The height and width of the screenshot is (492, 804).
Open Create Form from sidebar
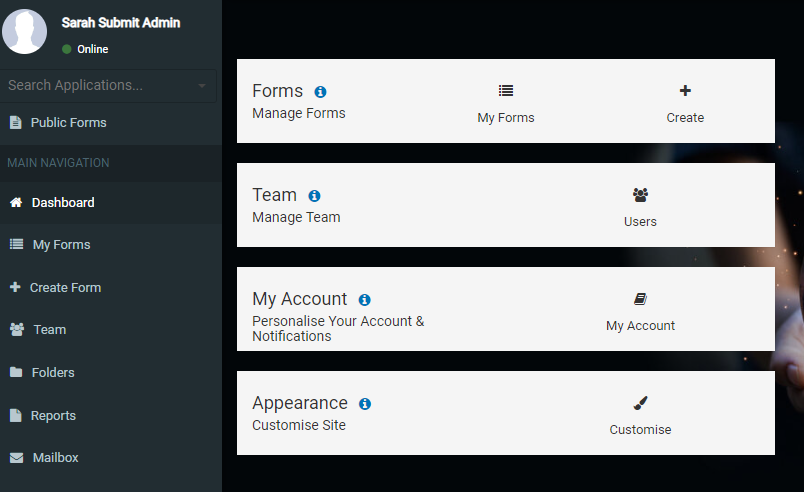(x=111, y=288)
